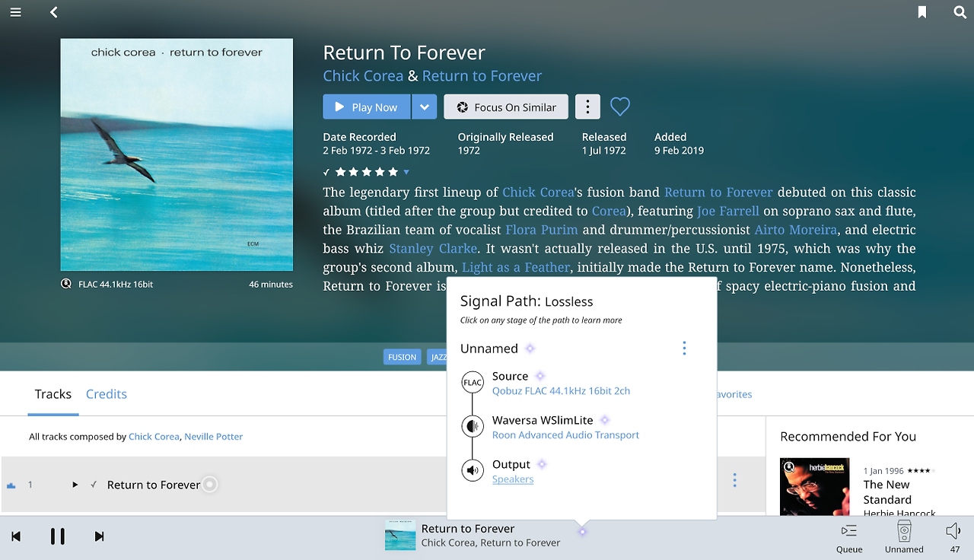Open The New Standard album title
Screen dimensions: 974x560
pos(887,492)
